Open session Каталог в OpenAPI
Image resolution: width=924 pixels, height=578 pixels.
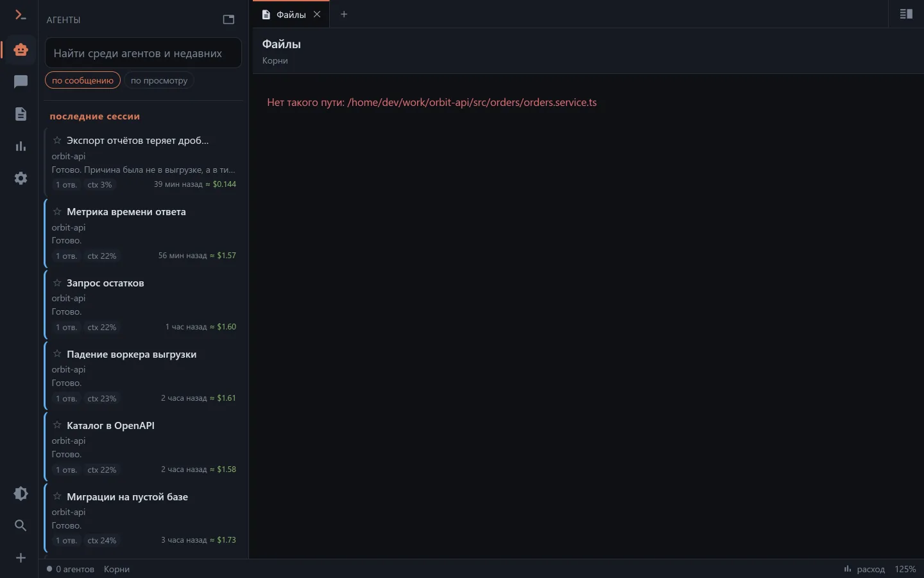(x=145, y=447)
